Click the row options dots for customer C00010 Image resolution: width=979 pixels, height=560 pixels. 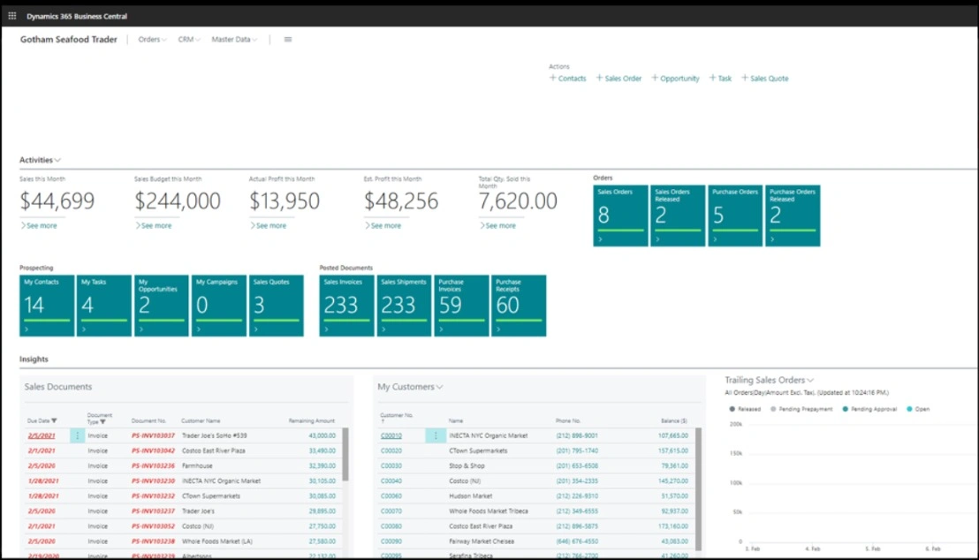pyautogui.click(x=436, y=435)
